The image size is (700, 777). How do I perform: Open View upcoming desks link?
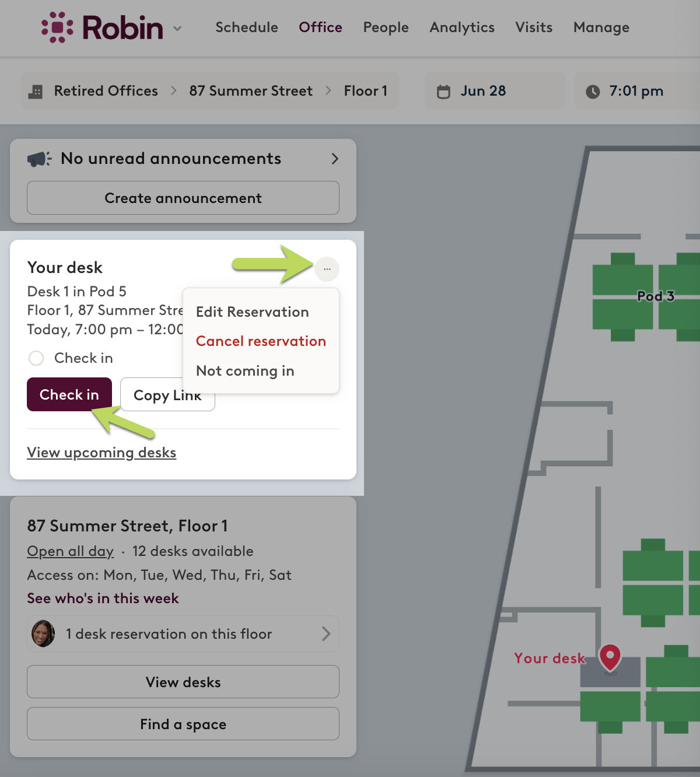[x=101, y=453]
